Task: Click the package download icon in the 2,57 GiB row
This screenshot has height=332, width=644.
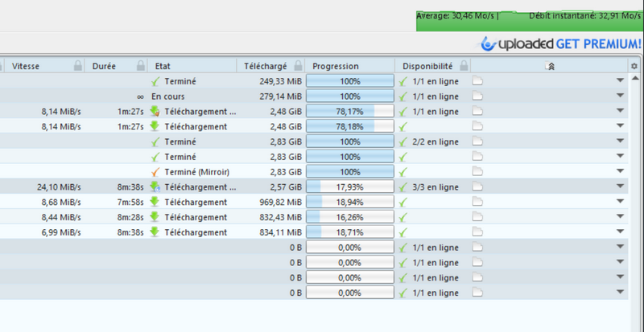Action: [x=155, y=187]
